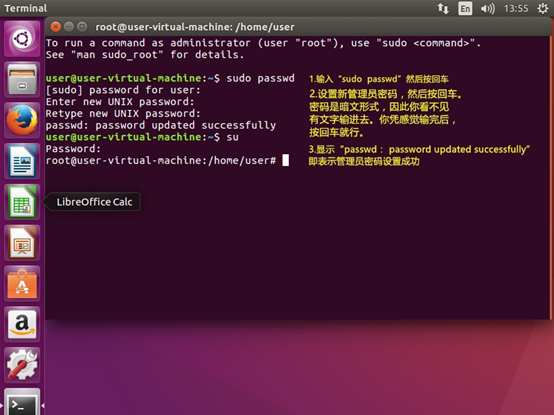554x415 pixels.
Task: Open the Files manager from the dock
Action: tap(22, 79)
